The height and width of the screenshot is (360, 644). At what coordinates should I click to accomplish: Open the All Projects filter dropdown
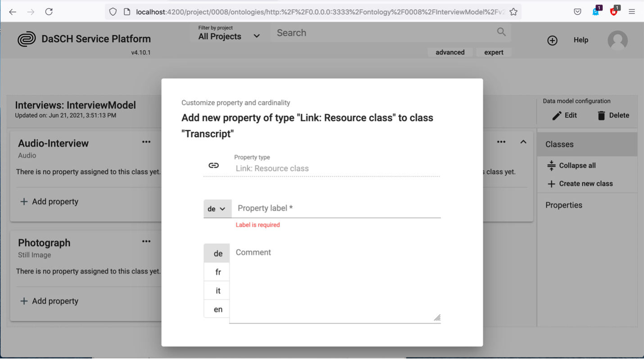(229, 36)
